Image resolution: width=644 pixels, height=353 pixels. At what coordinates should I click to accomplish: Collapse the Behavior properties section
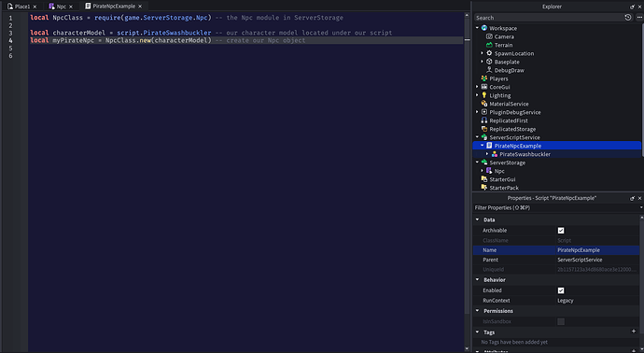point(477,280)
